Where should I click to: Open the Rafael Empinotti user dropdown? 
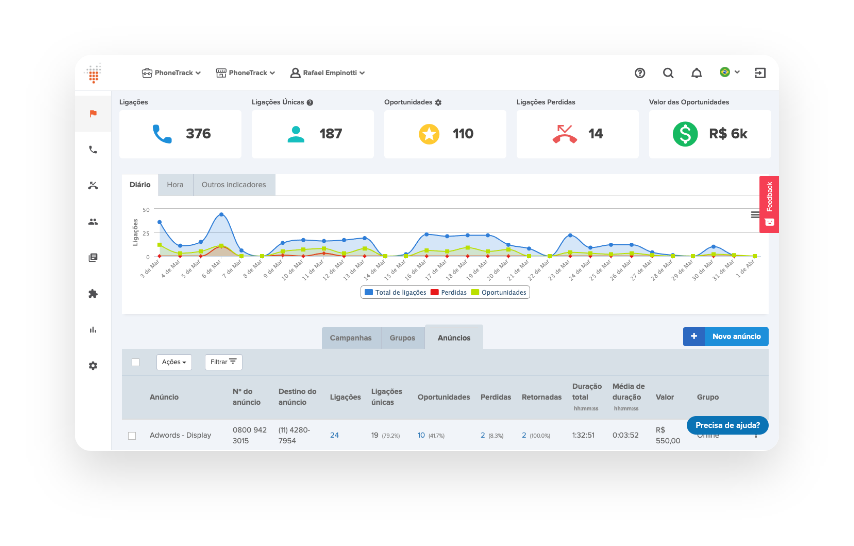coord(327,73)
